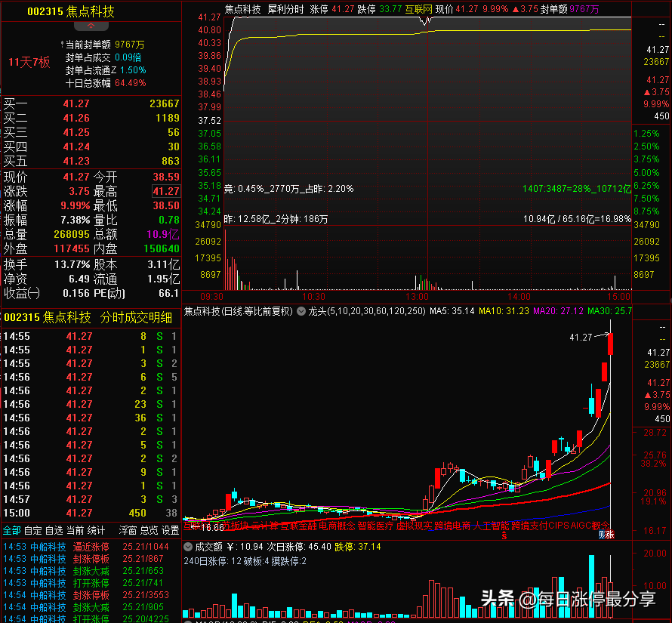Select the 14:57 tick row
The image size is (672, 623).
click(91, 499)
